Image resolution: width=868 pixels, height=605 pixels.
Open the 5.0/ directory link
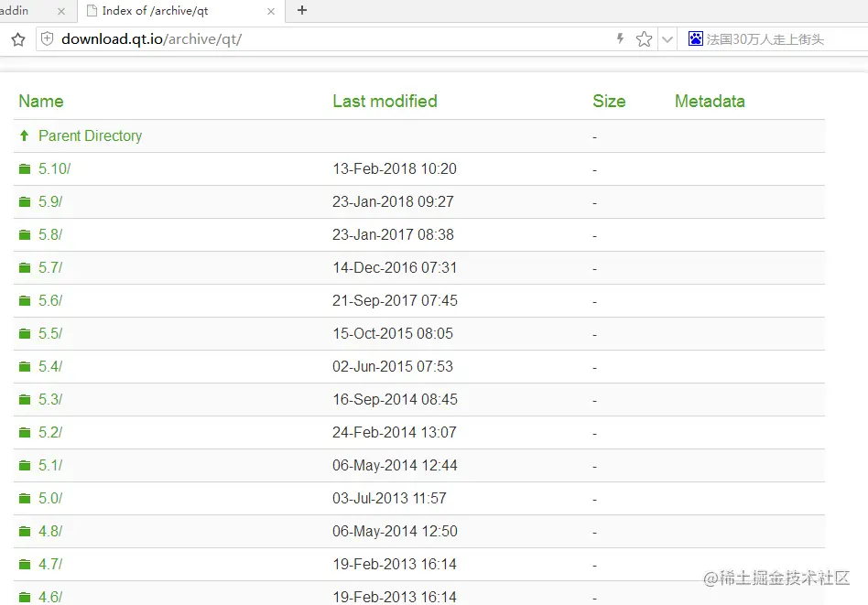click(50, 498)
